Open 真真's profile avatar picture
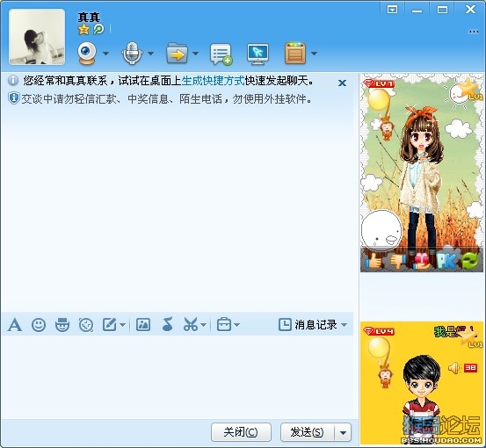 37,37
